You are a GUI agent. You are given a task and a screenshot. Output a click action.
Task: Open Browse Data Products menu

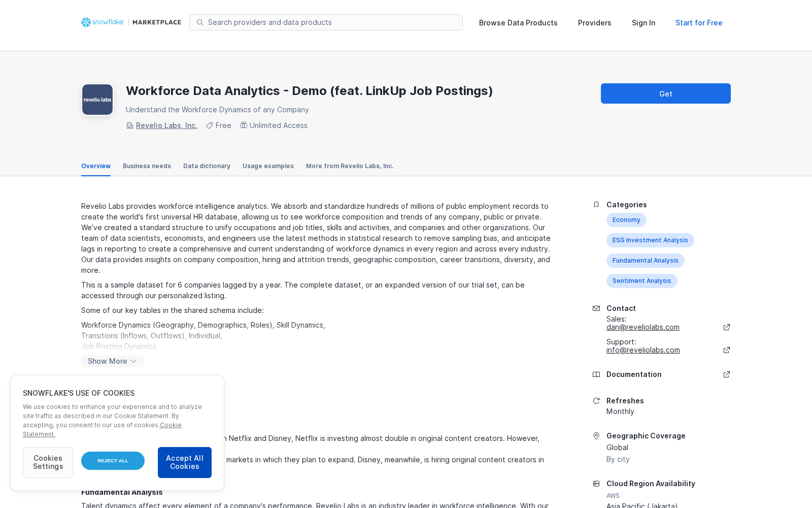[518, 23]
